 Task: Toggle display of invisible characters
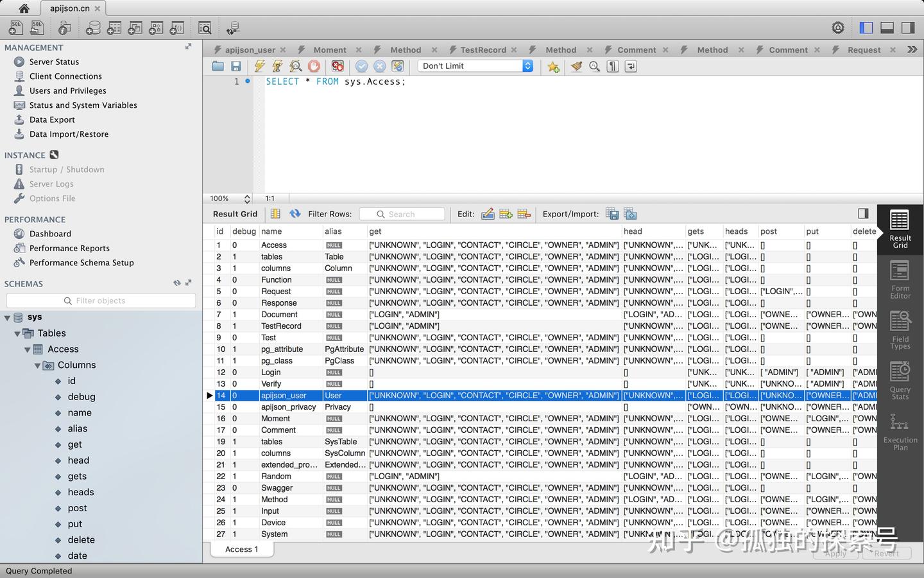tap(613, 66)
